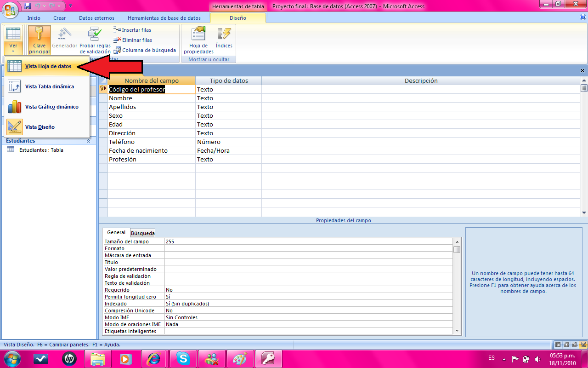588x368 pixels.
Task: Click Eliminar filas in the ribbon
Action: pyautogui.click(x=133, y=40)
